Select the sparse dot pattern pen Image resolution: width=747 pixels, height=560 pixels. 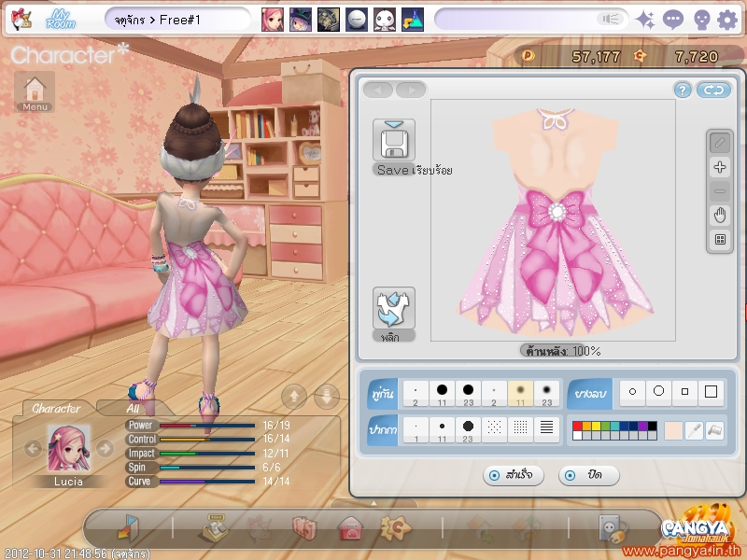coord(495,430)
